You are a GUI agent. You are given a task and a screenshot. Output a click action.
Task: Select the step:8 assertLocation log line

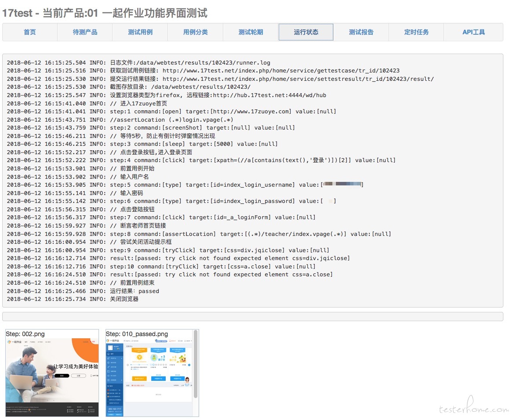coord(199,234)
